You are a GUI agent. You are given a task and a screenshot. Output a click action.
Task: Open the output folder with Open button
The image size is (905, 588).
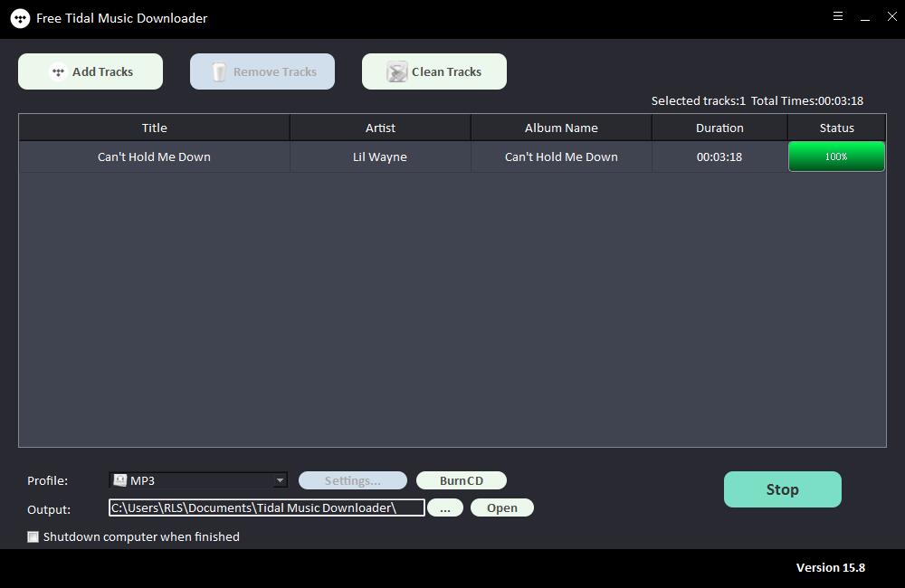point(502,507)
